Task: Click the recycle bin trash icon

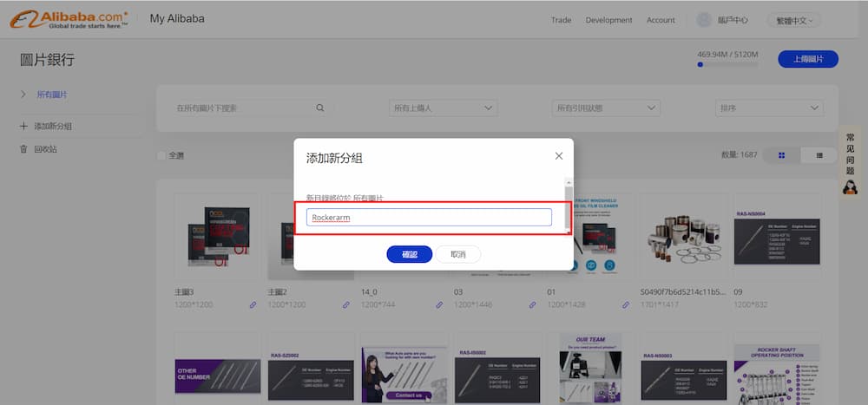Action: [x=23, y=149]
